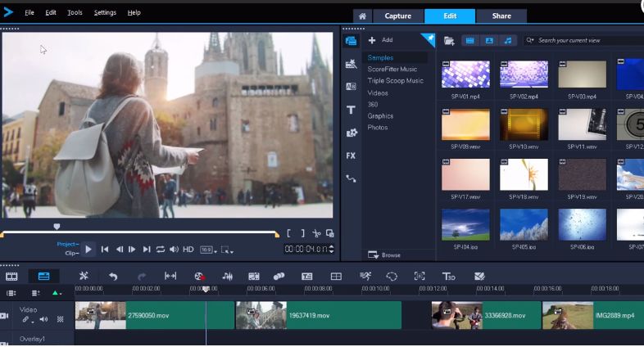Click the Add folder button

click(380, 40)
